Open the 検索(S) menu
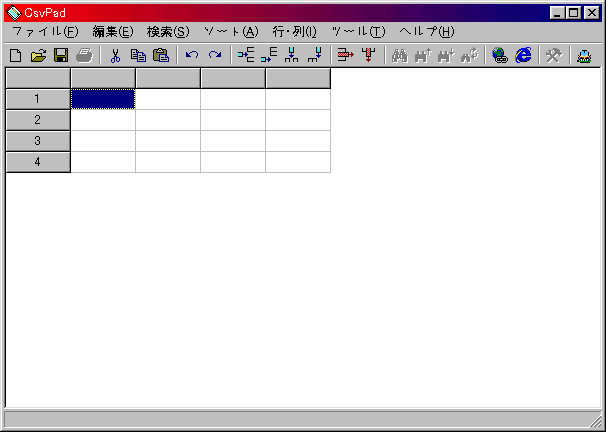Viewport: 606px width, 432px height. pos(168,32)
